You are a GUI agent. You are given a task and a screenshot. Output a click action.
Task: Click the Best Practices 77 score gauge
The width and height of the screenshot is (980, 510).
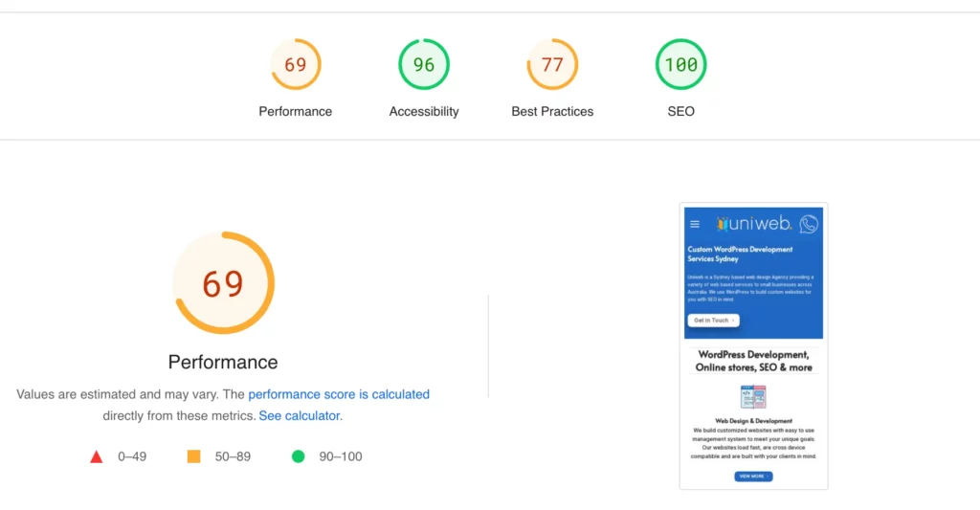tap(552, 64)
